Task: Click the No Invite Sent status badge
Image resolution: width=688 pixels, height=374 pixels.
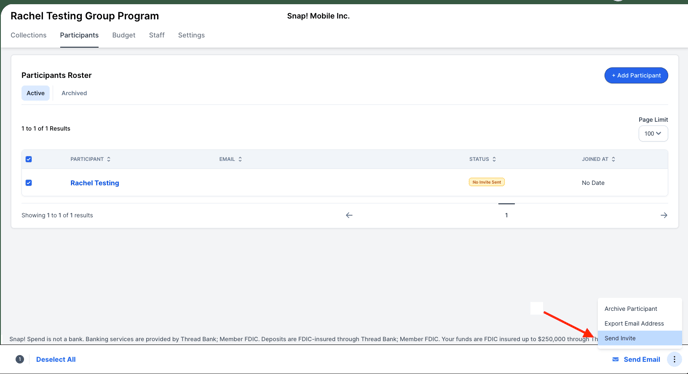Action: (x=487, y=182)
